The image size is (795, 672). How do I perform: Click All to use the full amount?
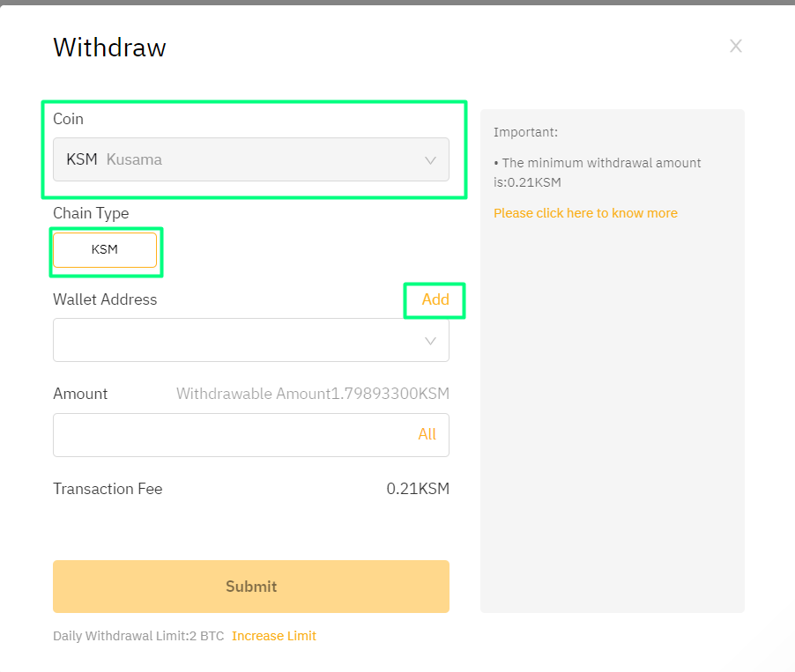(427, 434)
